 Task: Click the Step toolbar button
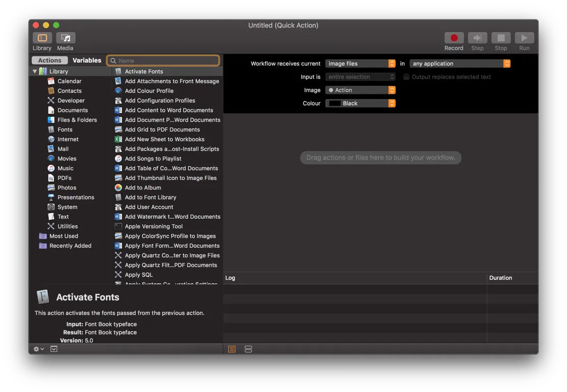click(477, 38)
